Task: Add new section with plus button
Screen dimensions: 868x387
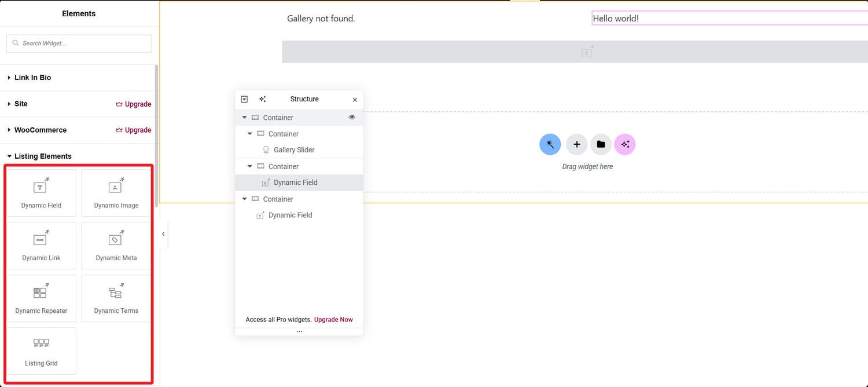Action: pyautogui.click(x=576, y=144)
